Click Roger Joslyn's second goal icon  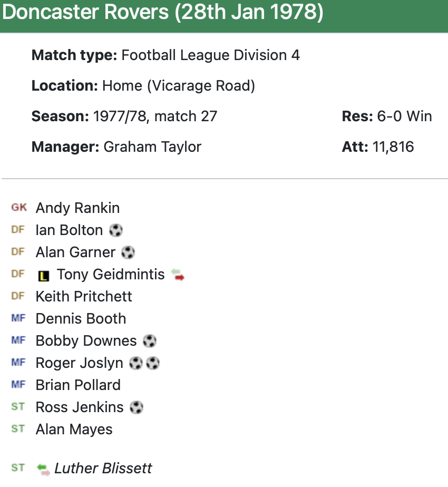point(153,363)
